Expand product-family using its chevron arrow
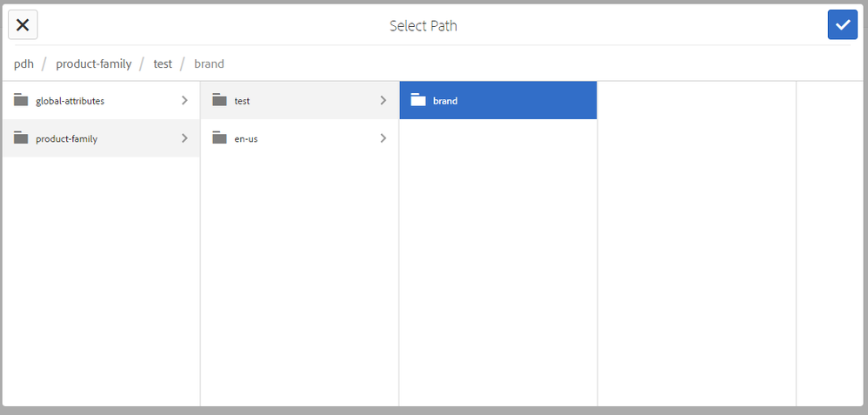 [x=184, y=137]
